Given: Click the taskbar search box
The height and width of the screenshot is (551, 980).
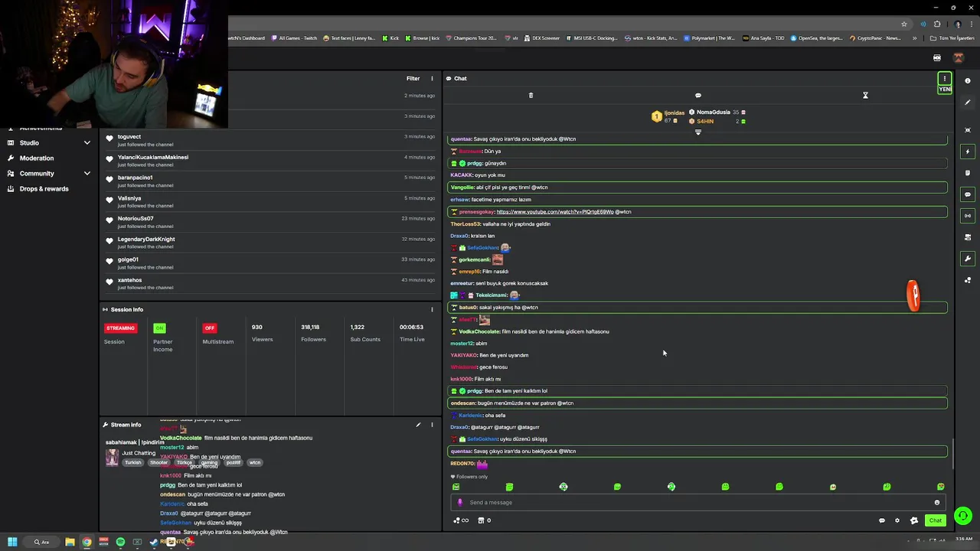Looking at the screenshot, I should click(x=41, y=543).
